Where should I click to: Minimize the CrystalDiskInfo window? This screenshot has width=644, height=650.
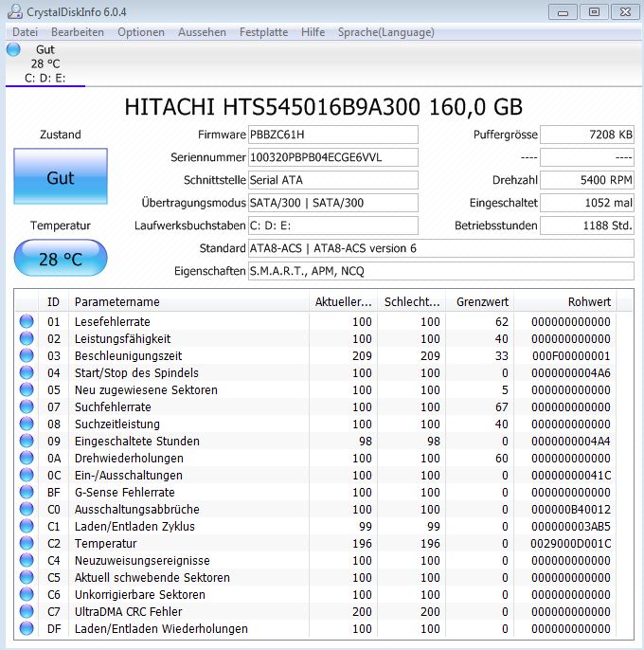click(x=563, y=12)
